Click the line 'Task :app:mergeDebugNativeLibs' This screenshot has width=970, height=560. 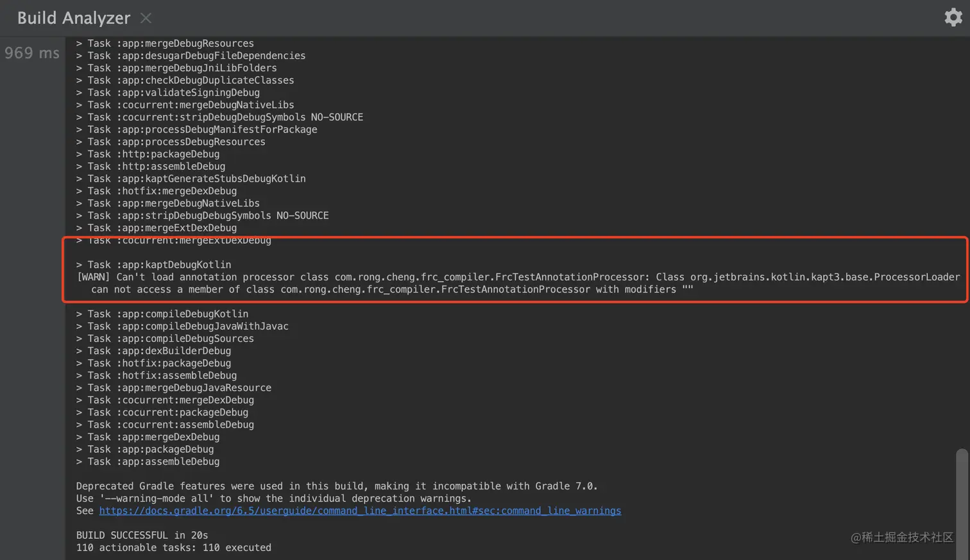[168, 203]
